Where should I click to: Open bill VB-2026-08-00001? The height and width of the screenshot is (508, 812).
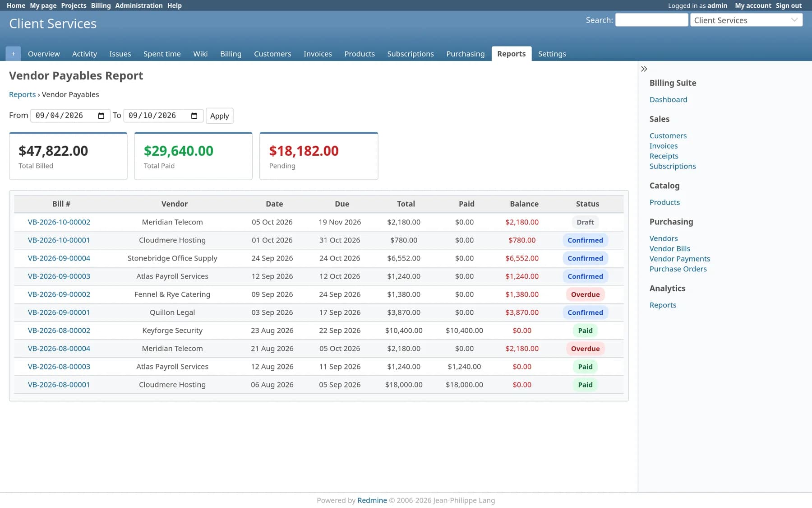pyautogui.click(x=59, y=385)
